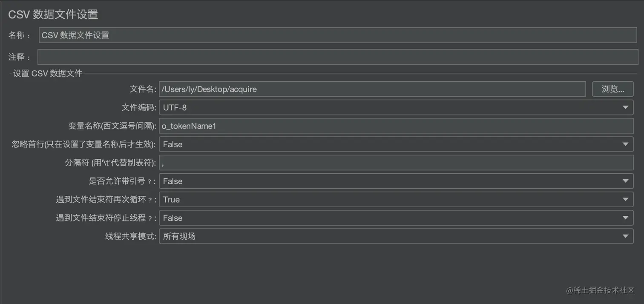The height and width of the screenshot is (304, 644).
Task: Click the chevron arrow beside UTF-8
Action: (x=625, y=107)
